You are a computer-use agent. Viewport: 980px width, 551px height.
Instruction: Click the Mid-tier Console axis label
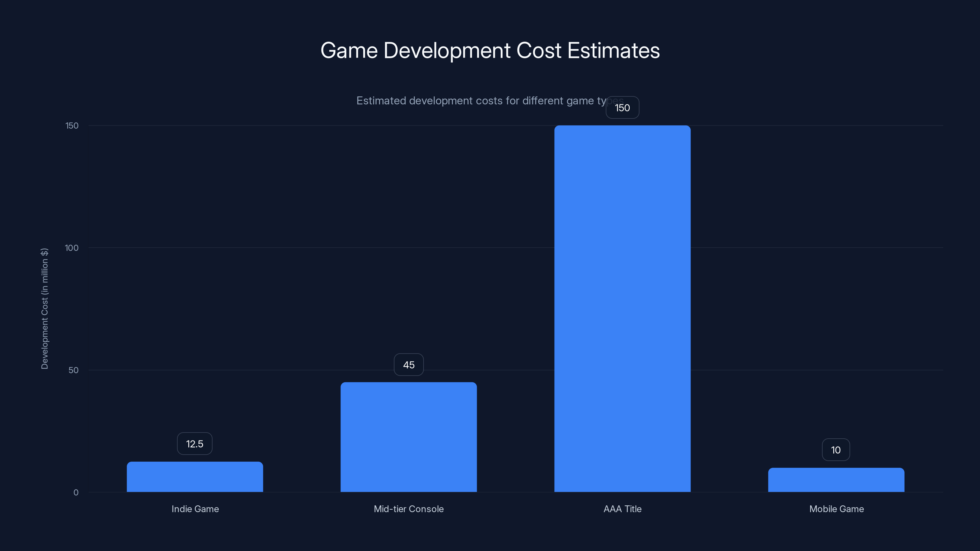[409, 509]
